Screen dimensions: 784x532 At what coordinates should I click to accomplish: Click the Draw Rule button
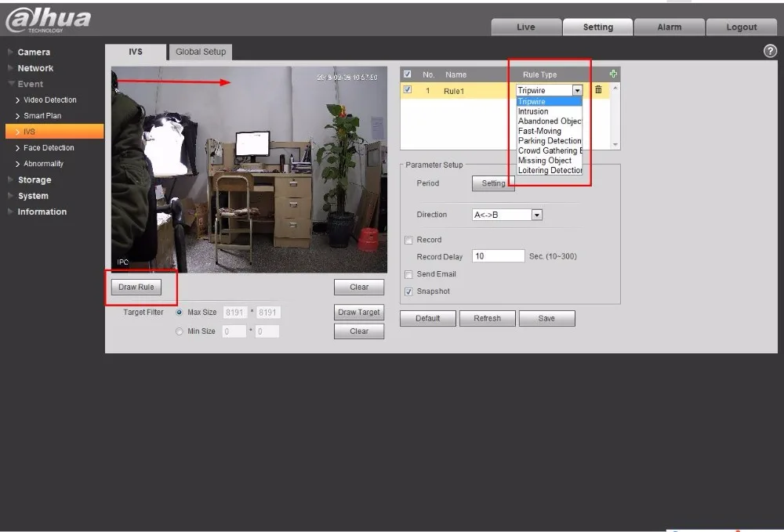136,288
